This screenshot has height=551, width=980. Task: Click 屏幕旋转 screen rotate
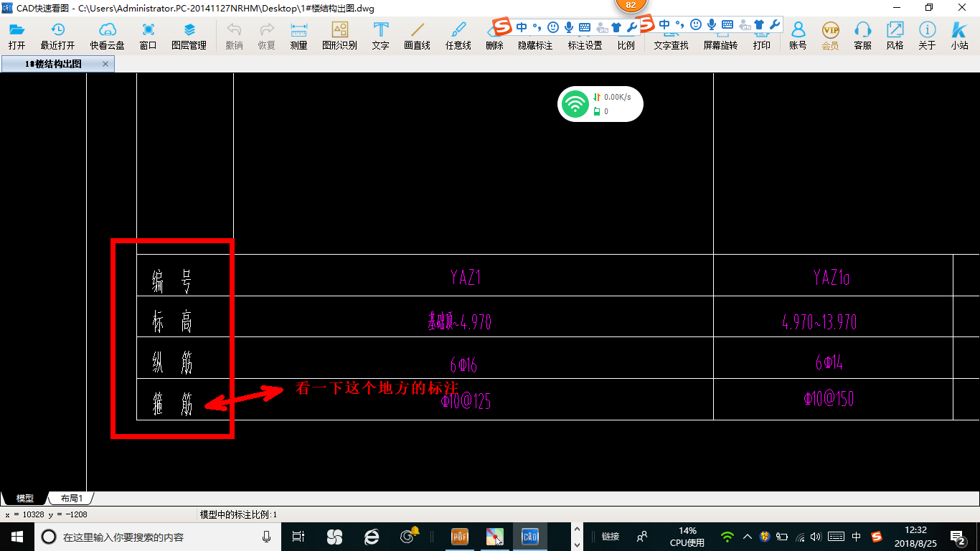720,44
